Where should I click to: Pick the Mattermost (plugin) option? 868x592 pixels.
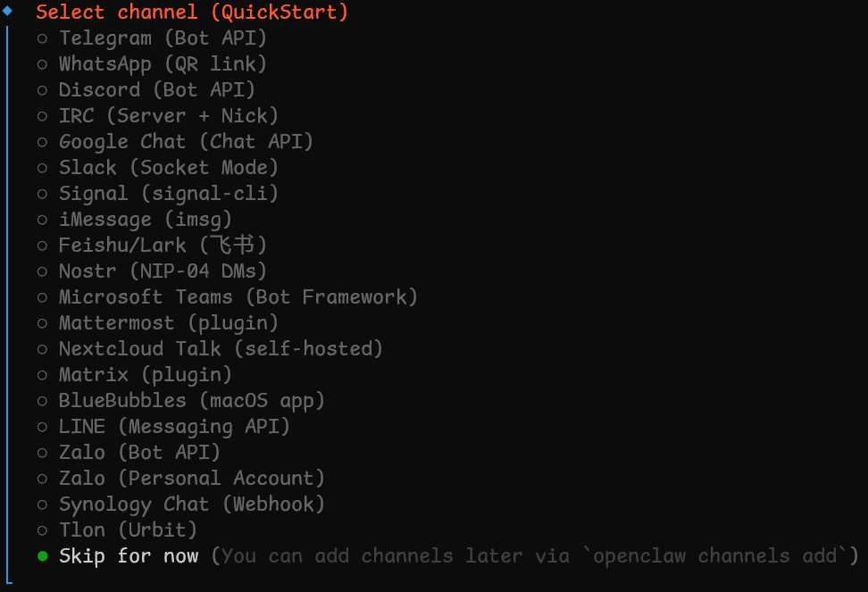pos(168,323)
